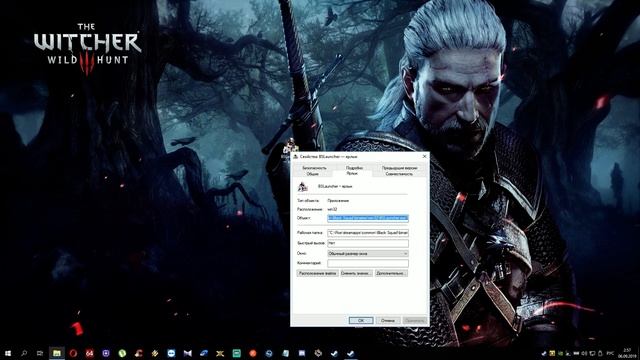
Task: Open the Подробно tab
Action: click(354, 168)
